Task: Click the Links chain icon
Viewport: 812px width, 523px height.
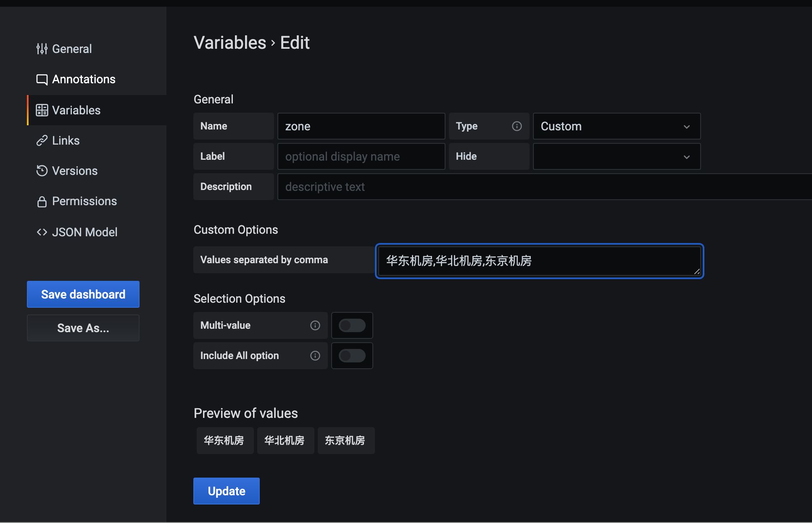Action: pos(42,140)
